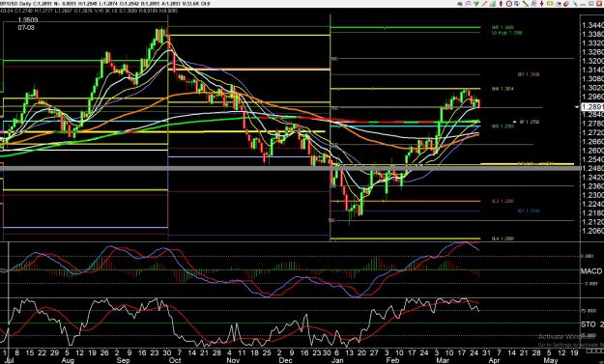
Task: Select the dark diagonal line tool
Action: coord(526,4)
